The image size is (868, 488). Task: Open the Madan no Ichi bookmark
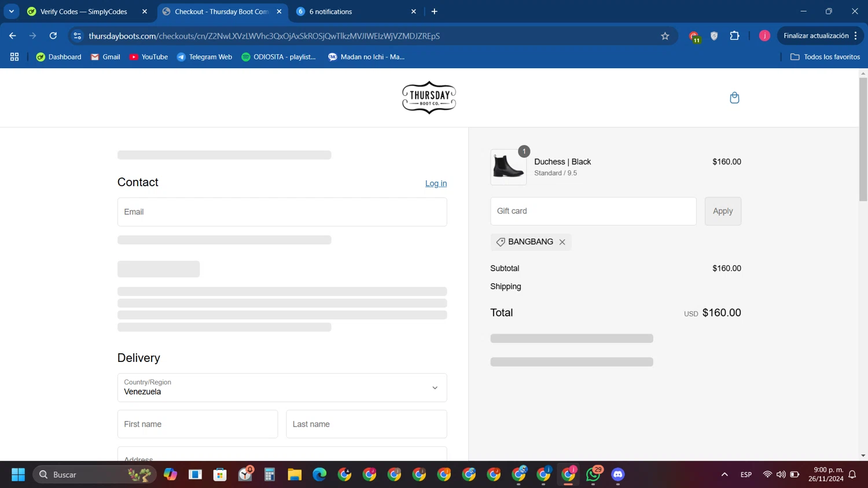pos(366,57)
